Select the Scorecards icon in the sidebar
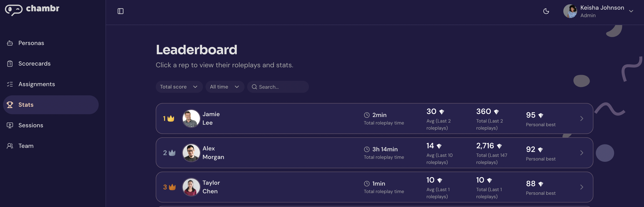This screenshot has height=207, width=644. click(10, 63)
